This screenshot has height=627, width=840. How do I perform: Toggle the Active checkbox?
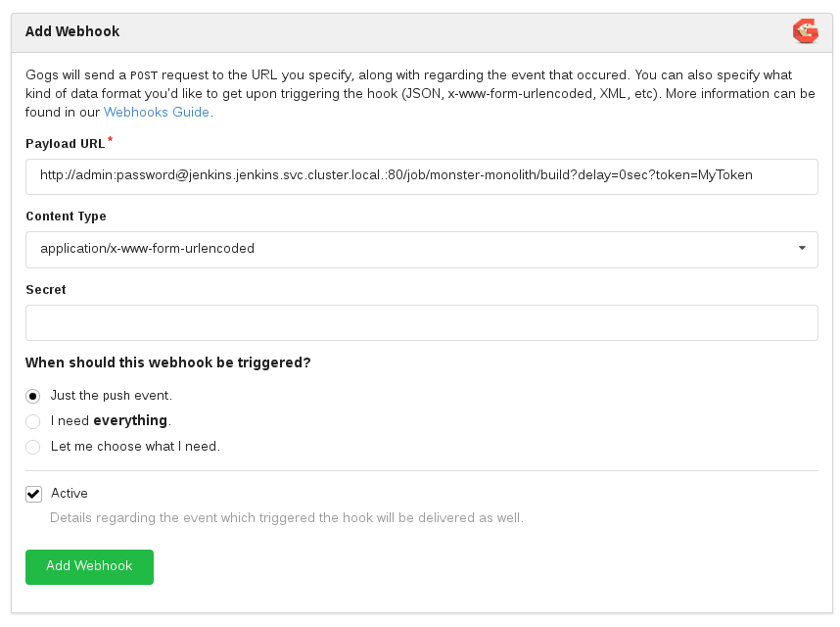[x=34, y=494]
